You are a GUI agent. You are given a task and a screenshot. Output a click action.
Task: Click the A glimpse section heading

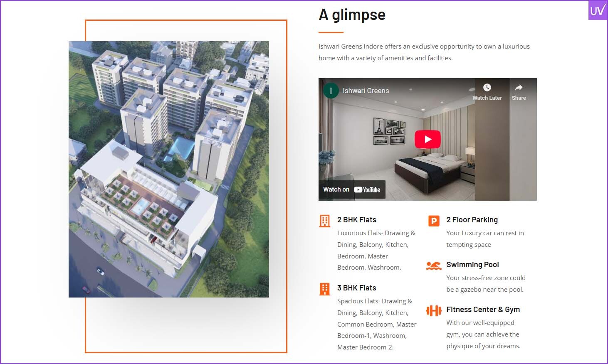352,15
